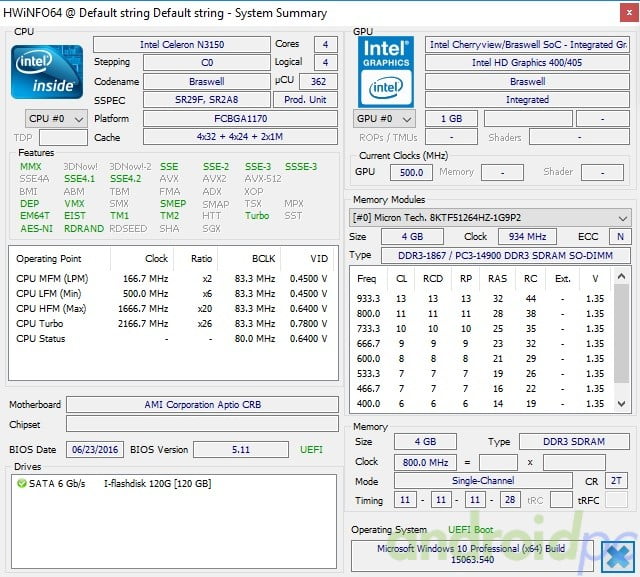Click the UEFI Boot label
The image size is (640, 577).
(x=471, y=530)
